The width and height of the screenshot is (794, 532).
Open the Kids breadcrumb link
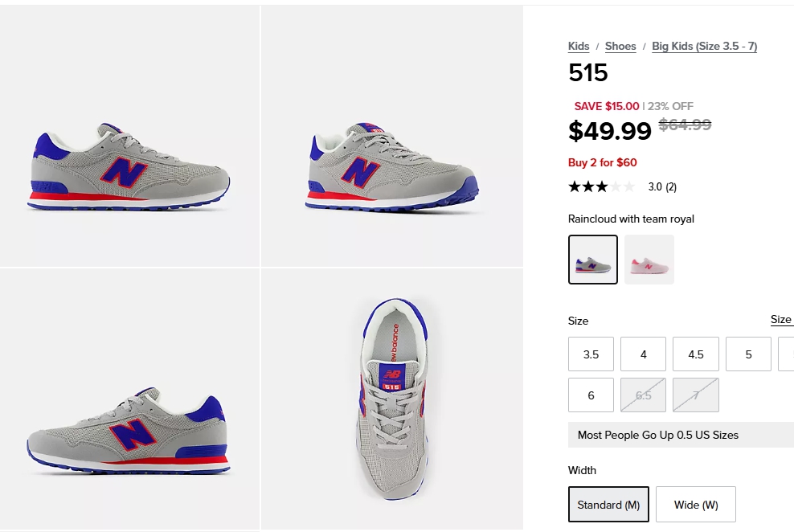(579, 47)
